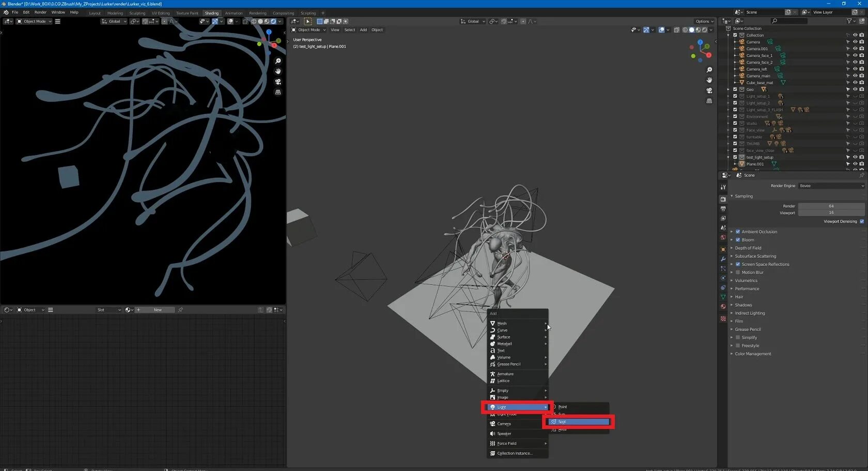Expand the Depth of Field panel
The width and height of the screenshot is (868, 471).
748,248
